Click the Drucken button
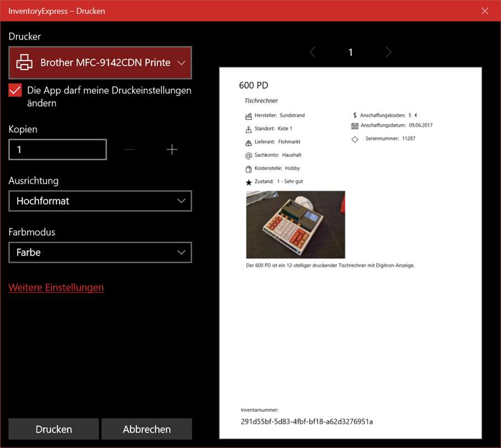 point(54,429)
